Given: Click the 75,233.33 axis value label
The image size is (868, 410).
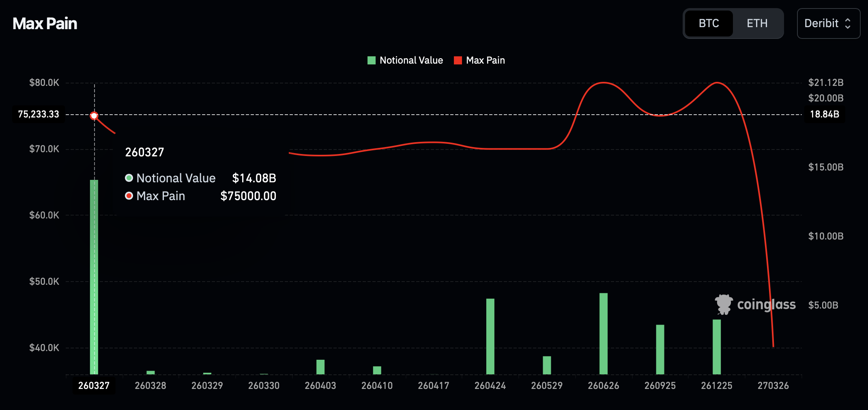Looking at the screenshot, I should (x=39, y=114).
